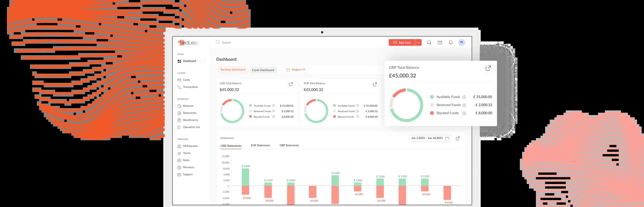Image resolution: width=644 pixels, height=207 pixels.
Task: Click the green $ 8,000 bar
Action: [x=246, y=177]
